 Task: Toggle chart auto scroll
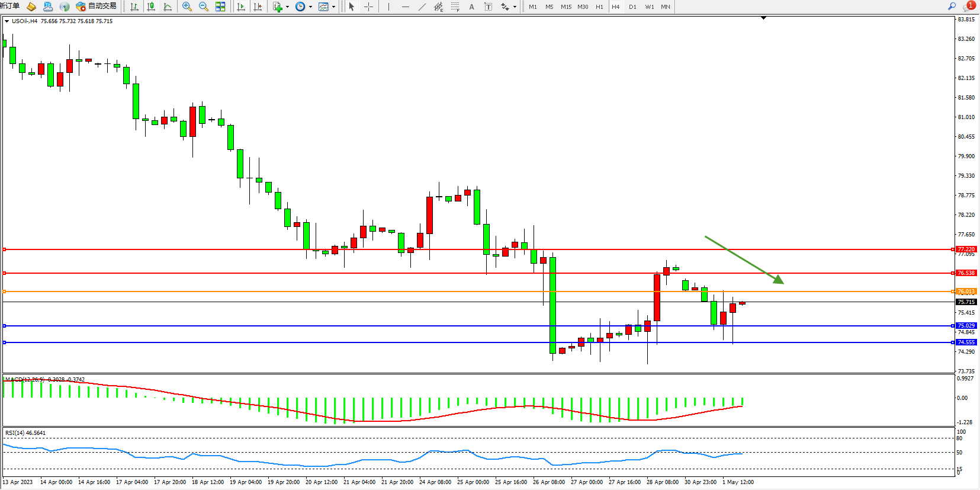coord(241,7)
